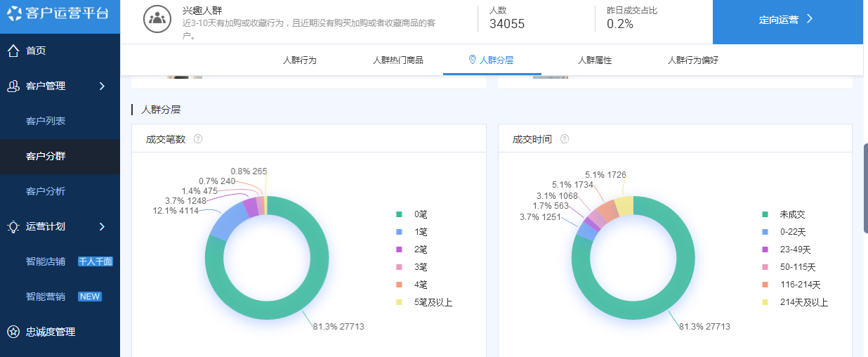
Task: Open the 人群属性 tab
Action: pos(595,60)
